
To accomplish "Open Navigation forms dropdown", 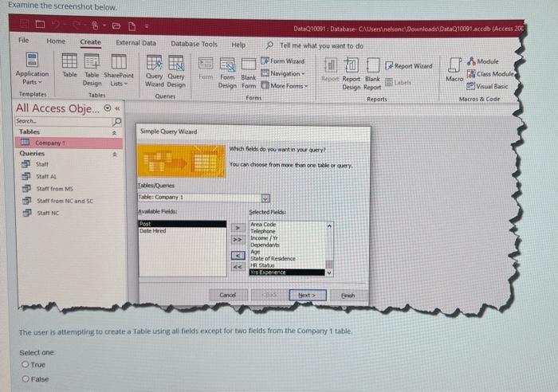I will click(283, 73).
